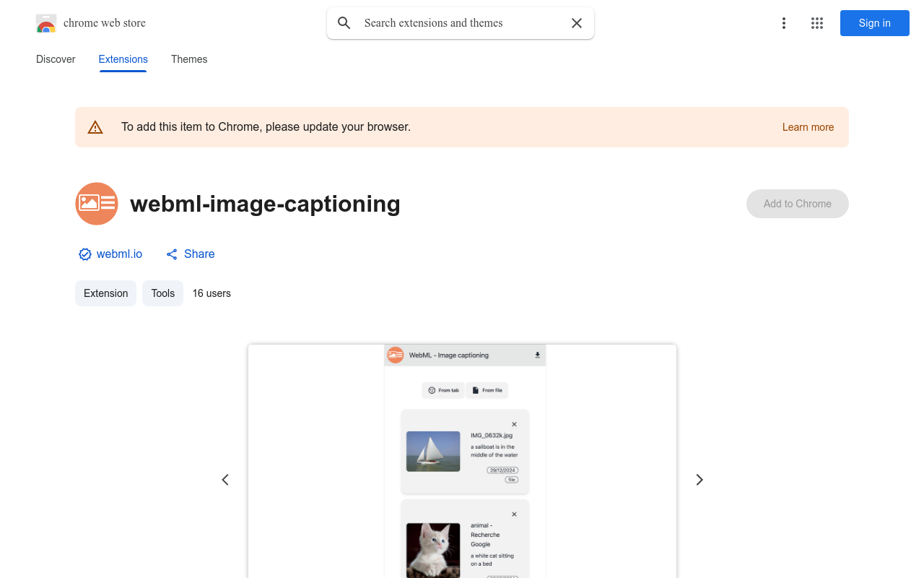Click the Extension category chip
This screenshot has width=924, height=578.
[105, 293]
